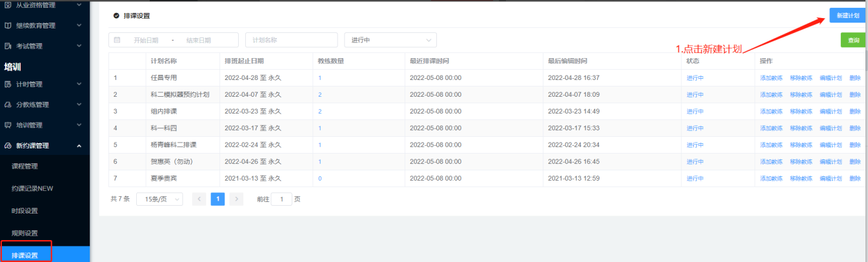Viewport: 868px width, 262px height.
Task: Go to next page arrow
Action: point(236,199)
